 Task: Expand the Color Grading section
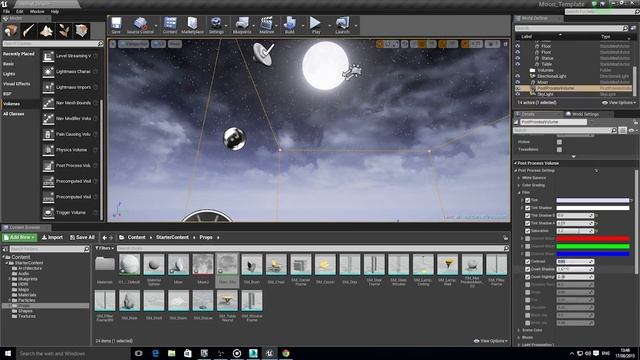coord(519,185)
